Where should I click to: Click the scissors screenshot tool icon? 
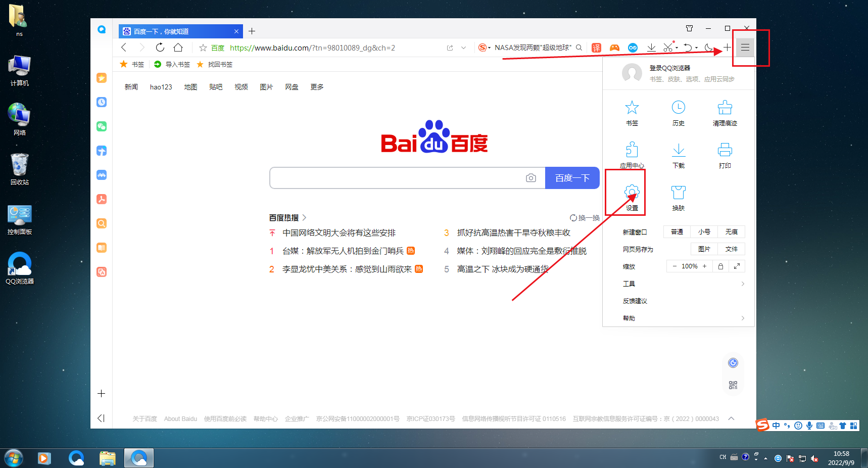coord(668,48)
